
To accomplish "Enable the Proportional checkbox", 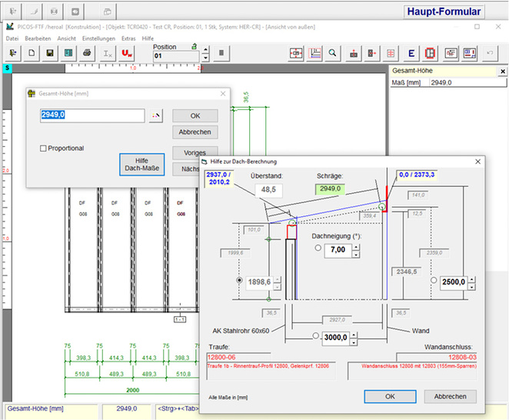I will pyautogui.click(x=44, y=148).
